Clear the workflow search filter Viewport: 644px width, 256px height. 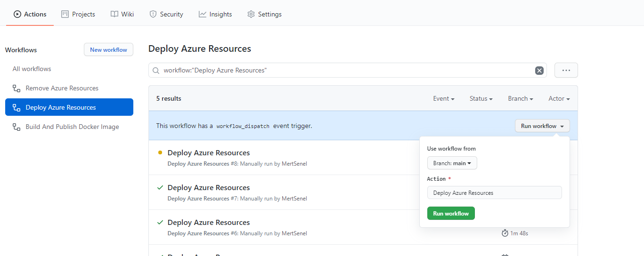[539, 71]
